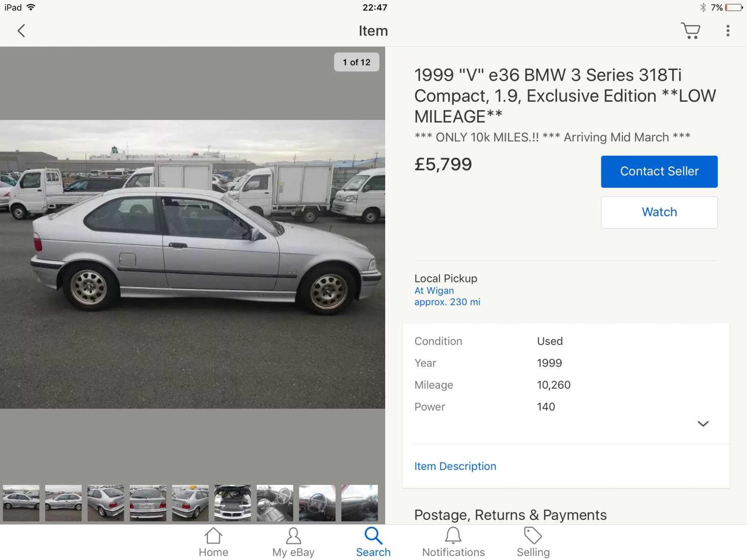Select the engine bay photo thumbnail
This screenshot has width=747, height=560.
pos(233,503)
